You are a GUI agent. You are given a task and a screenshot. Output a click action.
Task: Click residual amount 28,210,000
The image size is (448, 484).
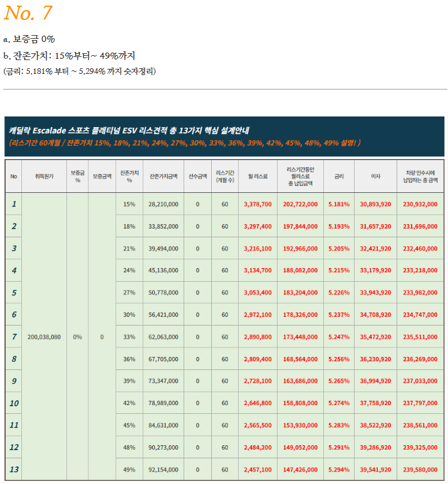164,204
